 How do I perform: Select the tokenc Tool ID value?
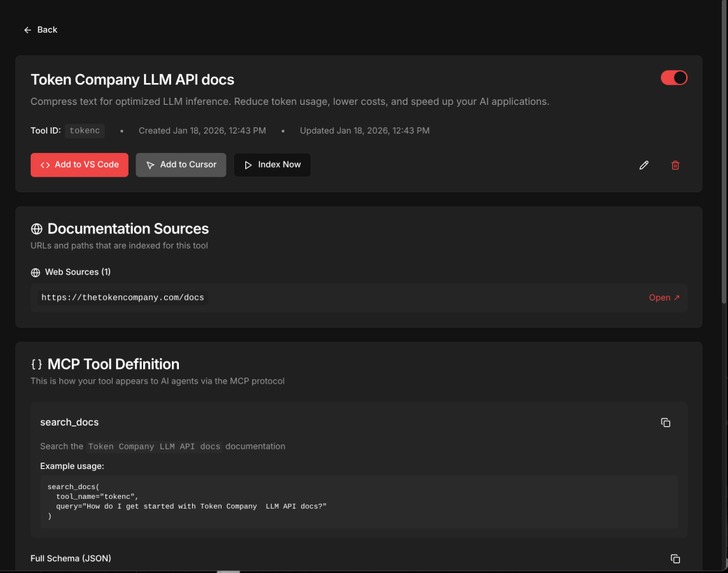84,131
